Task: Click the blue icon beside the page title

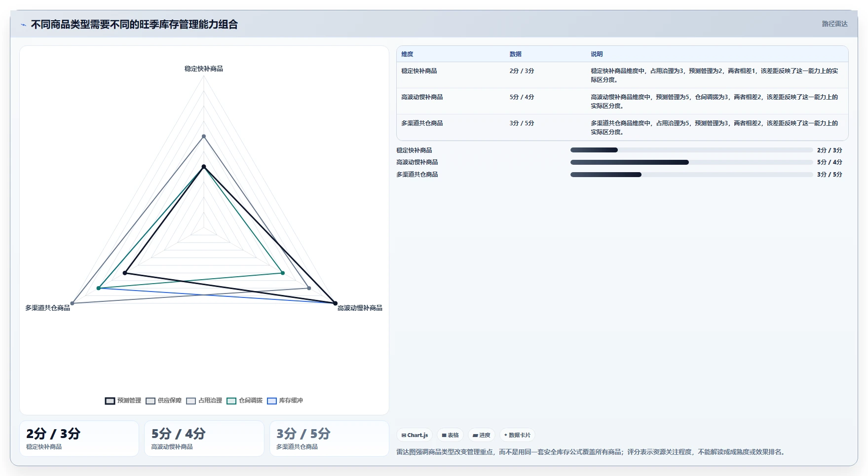Action: [x=23, y=25]
